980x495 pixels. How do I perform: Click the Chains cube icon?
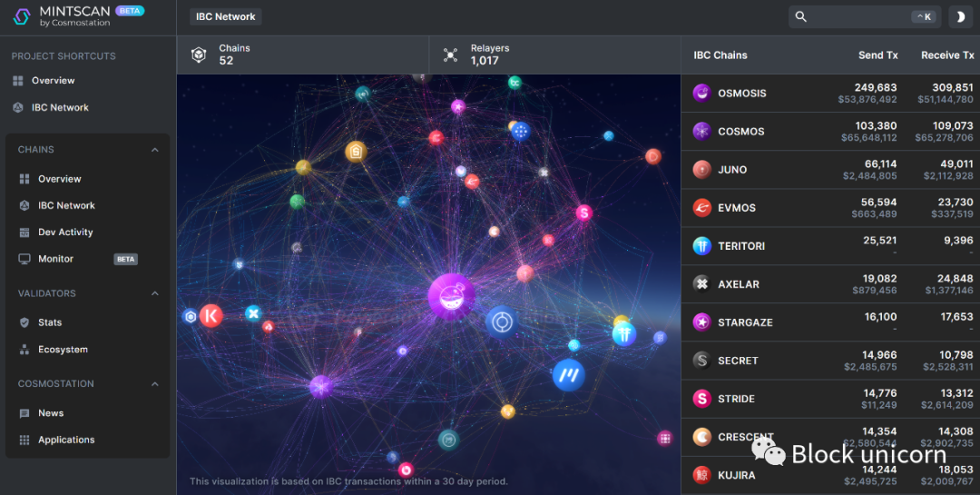(199, 55)
